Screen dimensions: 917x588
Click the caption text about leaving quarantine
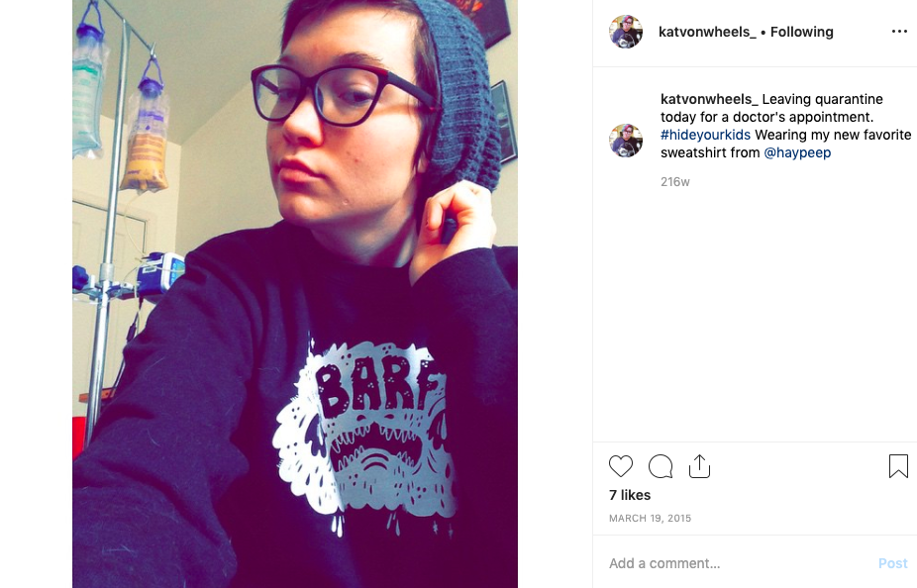pos(785,126)
